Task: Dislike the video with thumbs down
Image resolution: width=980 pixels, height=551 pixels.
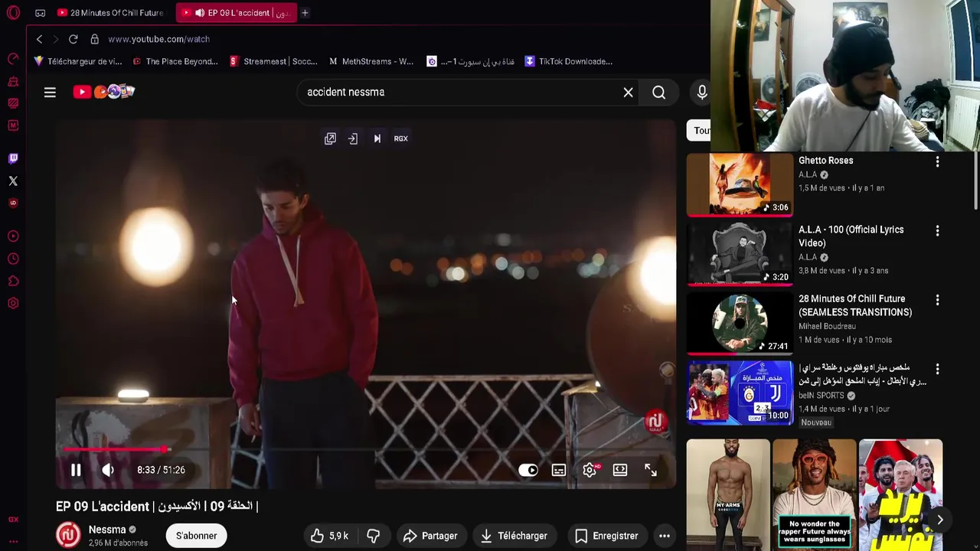Action: pos(374,536)
